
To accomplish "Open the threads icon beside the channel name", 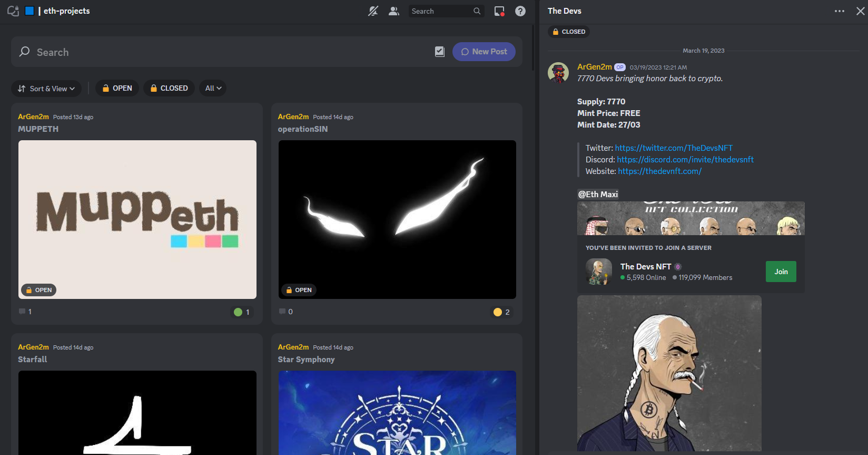I will tap(13, 11).
